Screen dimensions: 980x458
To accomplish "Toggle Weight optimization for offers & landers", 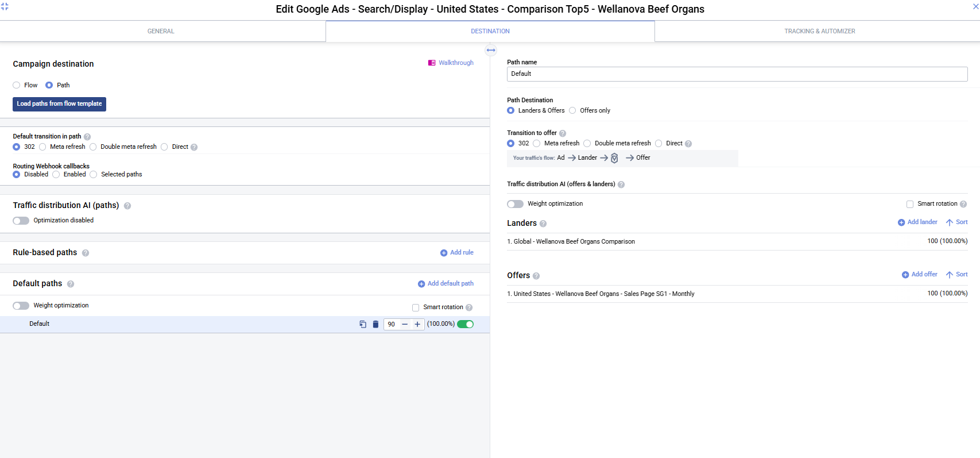I will point(516,204).
